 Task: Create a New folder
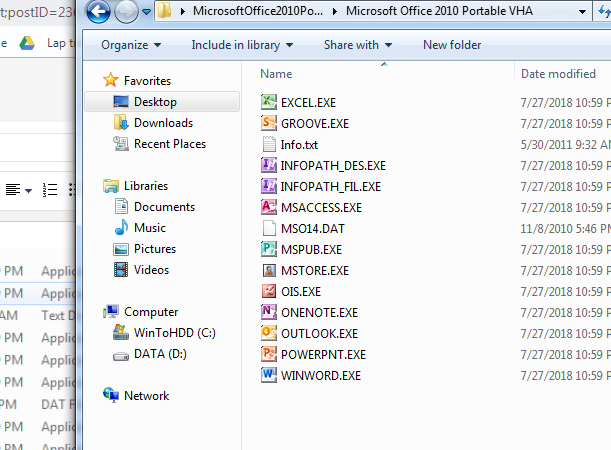point(452,45)
